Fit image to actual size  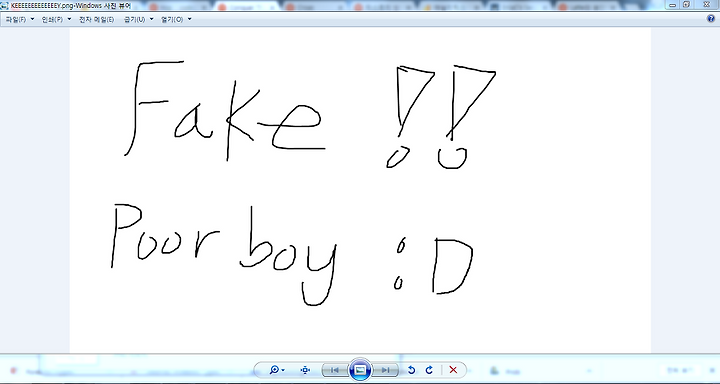point(305,370)
